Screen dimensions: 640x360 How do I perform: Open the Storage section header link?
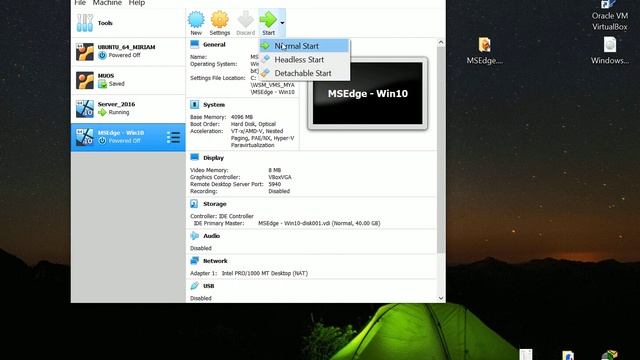tap(215, 204)
